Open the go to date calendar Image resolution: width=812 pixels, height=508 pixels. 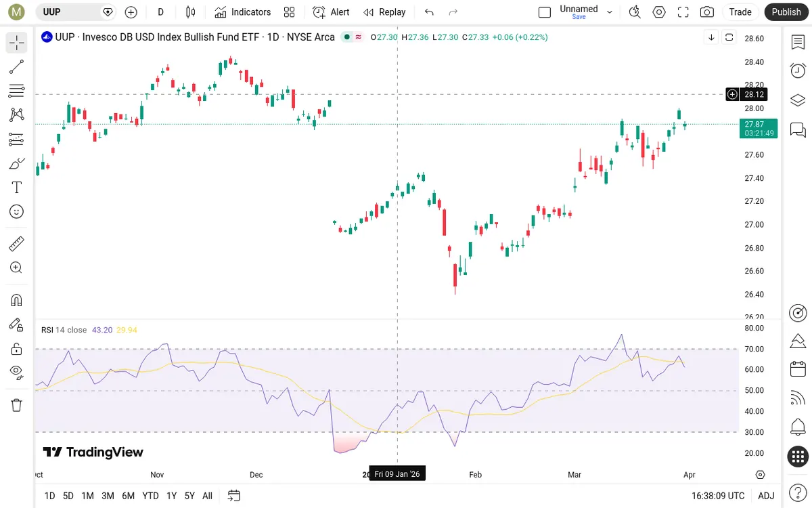(x=234, y=496)
